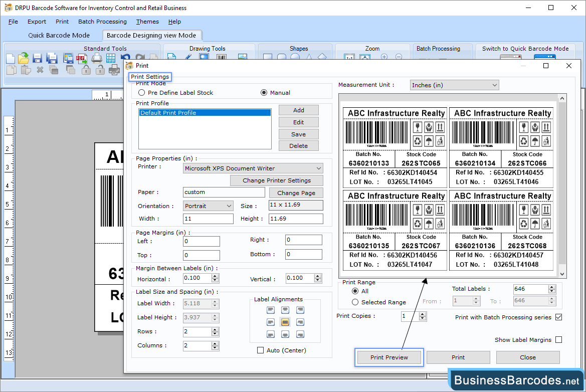This screenshot has width=586, height=392.
Task: Save using the single floppy disk icon
Action: [x=37, y=58]
